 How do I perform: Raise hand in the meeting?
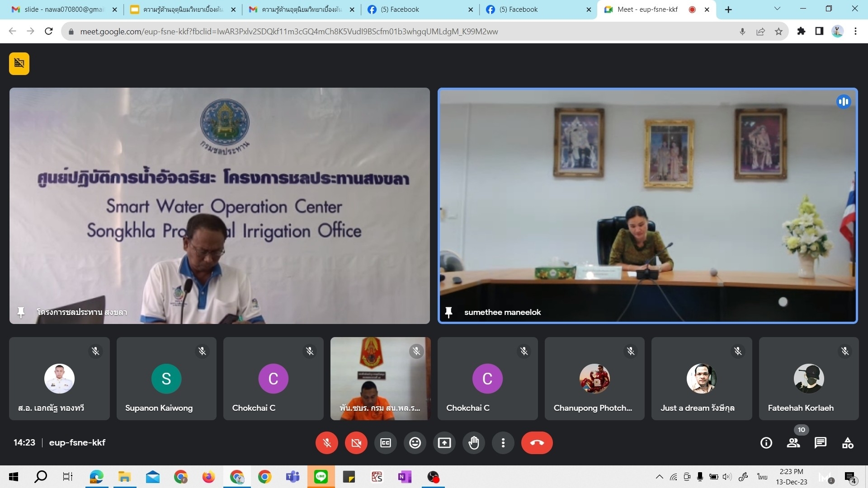[x=474, y=443]
